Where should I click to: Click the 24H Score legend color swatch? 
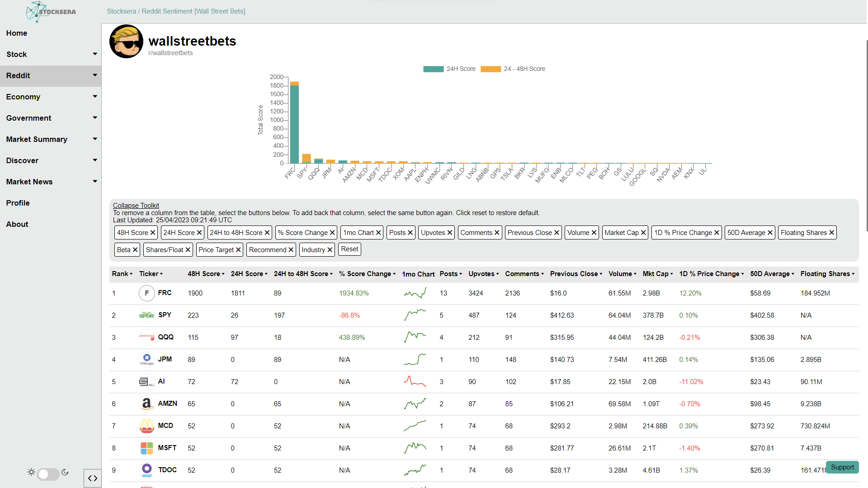click(x=433, y=69)
